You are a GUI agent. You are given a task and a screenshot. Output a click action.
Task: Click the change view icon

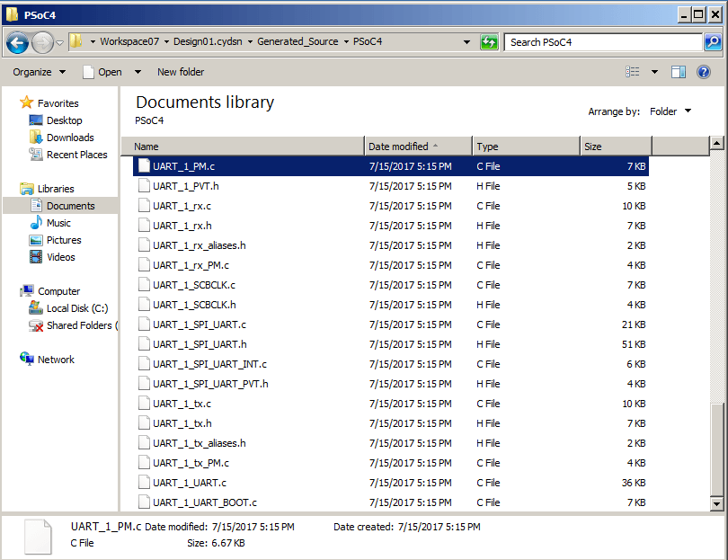(x=633, y=72)
